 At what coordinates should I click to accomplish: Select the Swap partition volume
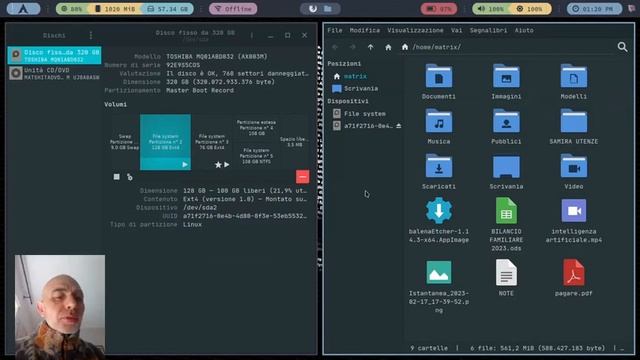[124, 142]
